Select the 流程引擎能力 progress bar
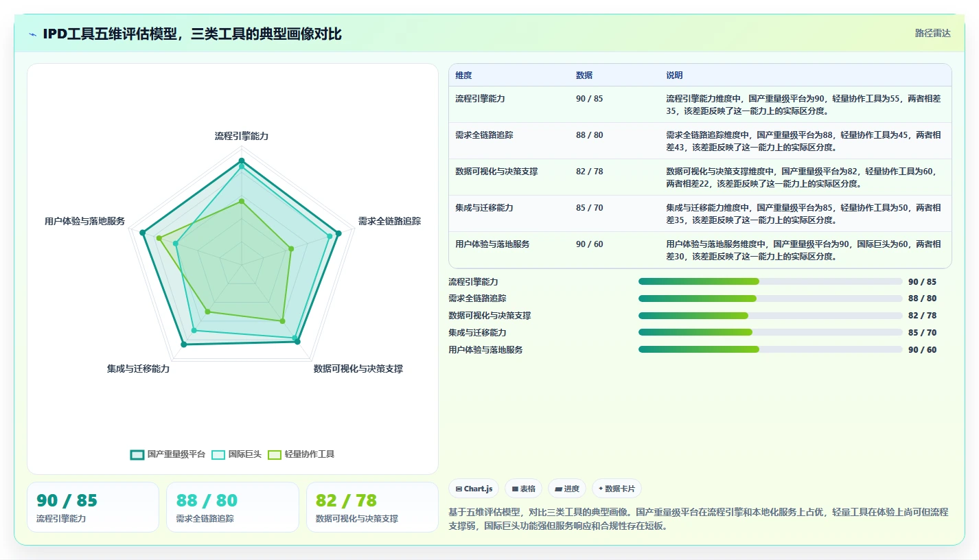Viewport: 979px width, 560px height. coord(770,281)
